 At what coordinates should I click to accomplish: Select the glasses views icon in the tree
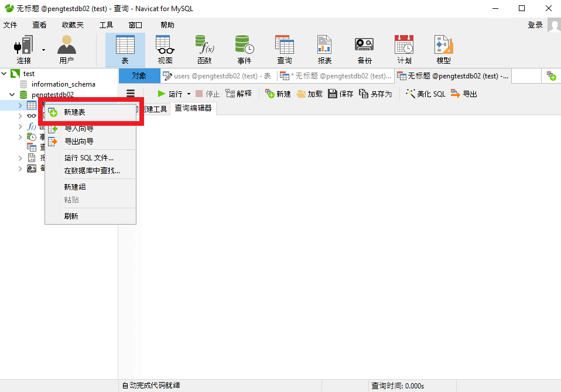(x=32, y=116)
